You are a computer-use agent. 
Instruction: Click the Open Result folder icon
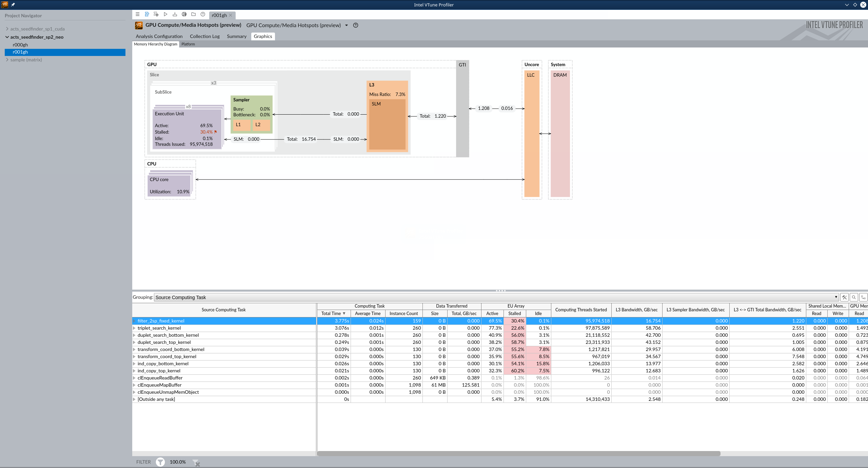point(193,15)
